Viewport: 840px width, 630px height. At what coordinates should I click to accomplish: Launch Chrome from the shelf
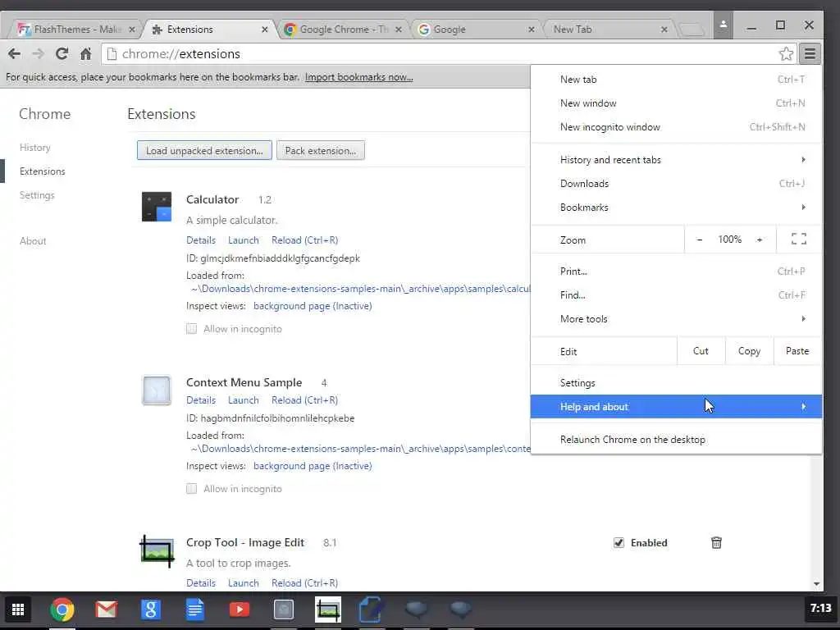[62, 609]
